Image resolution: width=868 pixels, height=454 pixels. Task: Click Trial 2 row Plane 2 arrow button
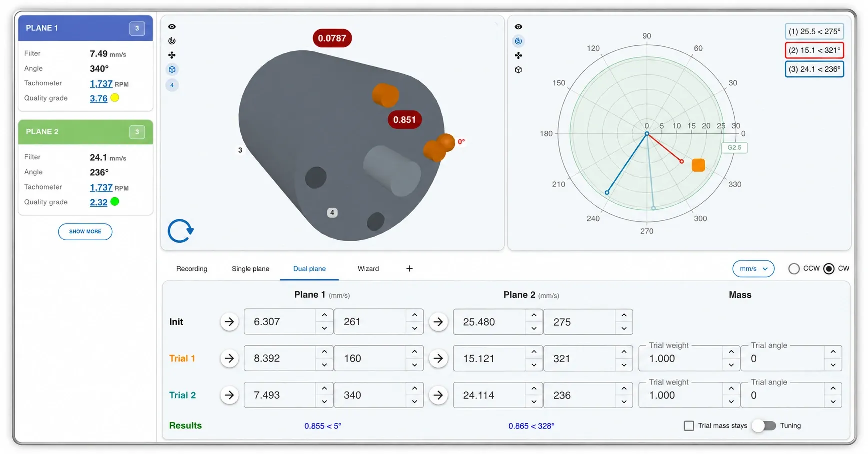point(438,395)
